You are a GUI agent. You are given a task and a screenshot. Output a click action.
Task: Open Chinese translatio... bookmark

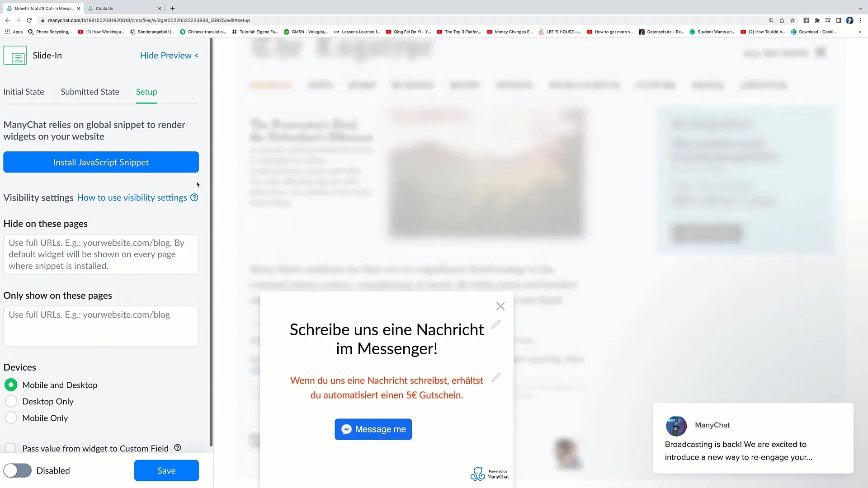click(203, 32)
